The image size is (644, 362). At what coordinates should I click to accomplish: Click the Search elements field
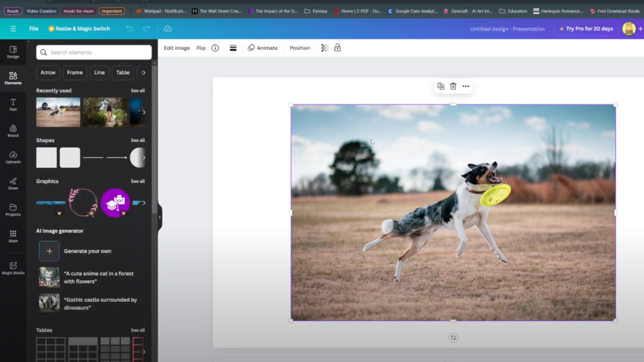[x=94, y=52]
